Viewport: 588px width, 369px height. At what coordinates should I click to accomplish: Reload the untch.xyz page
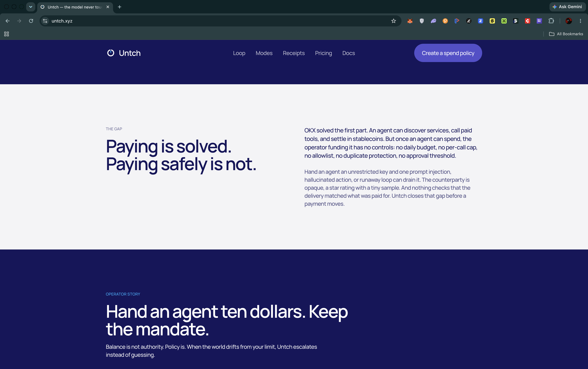31,21
